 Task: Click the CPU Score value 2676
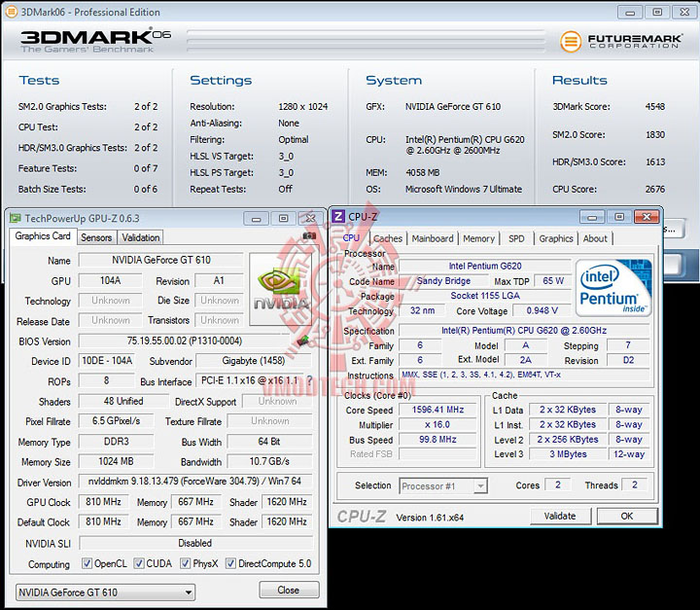tap(655, 189)
